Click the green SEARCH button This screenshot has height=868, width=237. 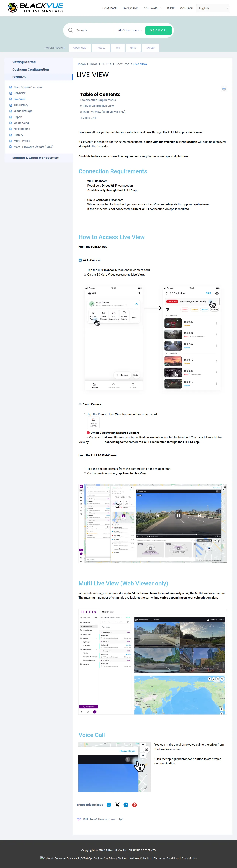[158, 30]
